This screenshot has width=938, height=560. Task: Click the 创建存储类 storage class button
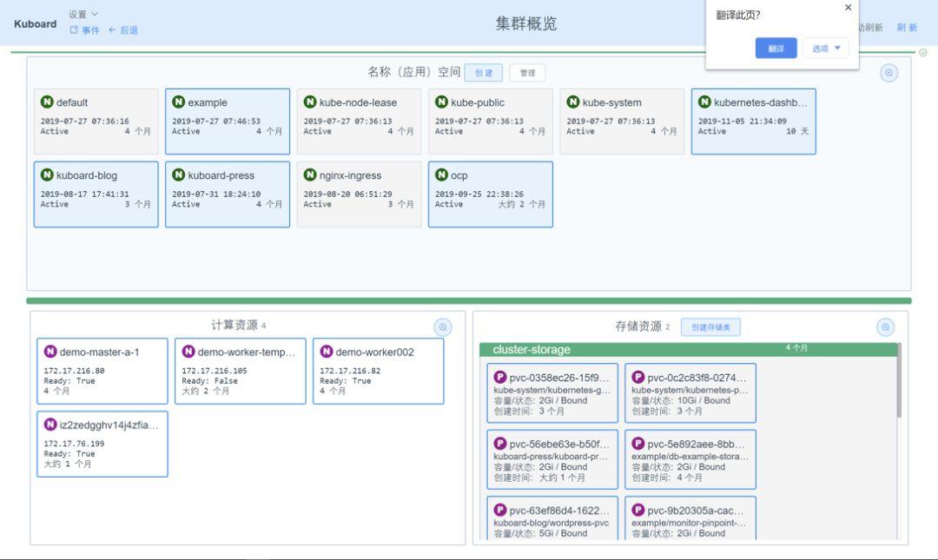pos(712,327)
